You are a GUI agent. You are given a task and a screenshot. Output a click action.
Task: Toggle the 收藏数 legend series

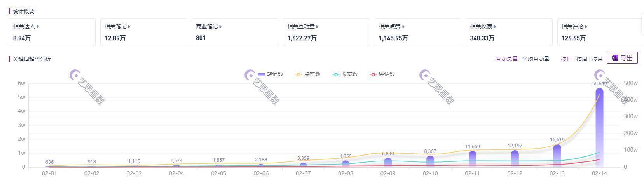(345, 74)
